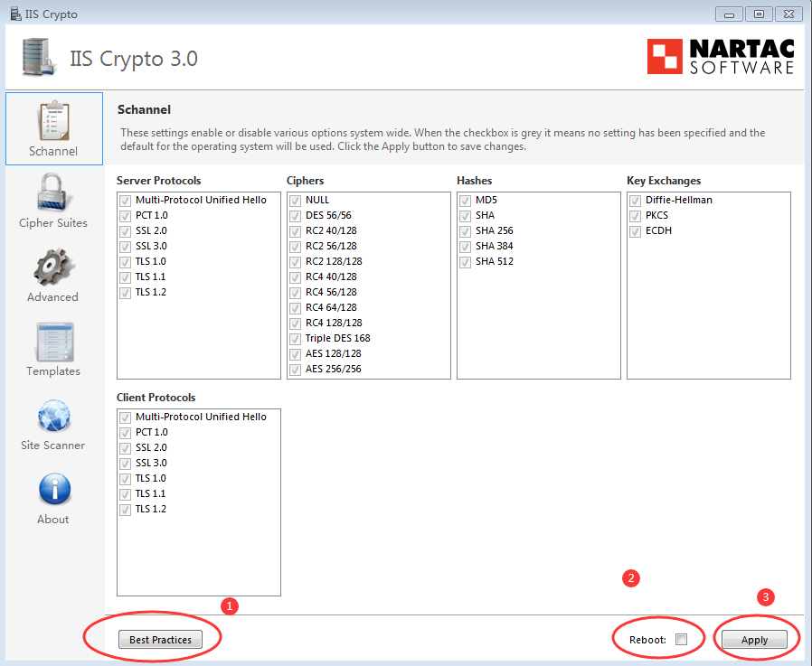Toggle TLS 1.0 in Server Protocols
Image resolution: width=812 pixels, height=666 pixels.
click(x=125, y=262)
